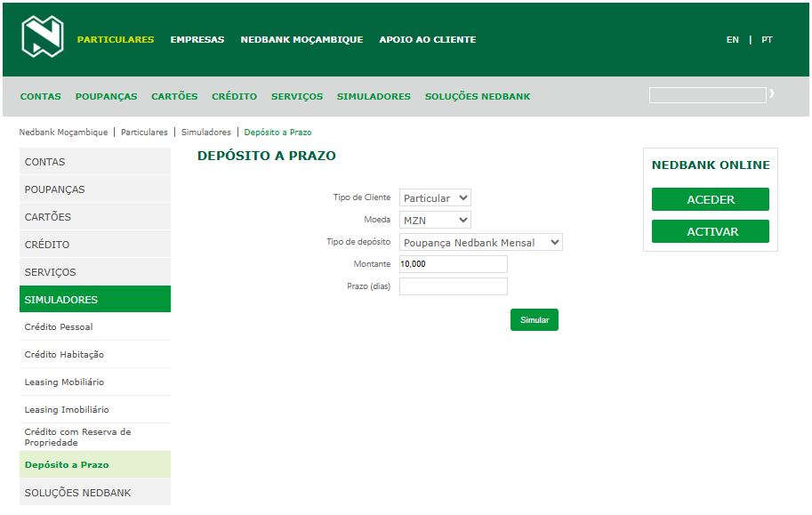Select Contas in the left sidebar
Image resolution: width=812 pixels, height=515 pixels.
coord(95,162)
